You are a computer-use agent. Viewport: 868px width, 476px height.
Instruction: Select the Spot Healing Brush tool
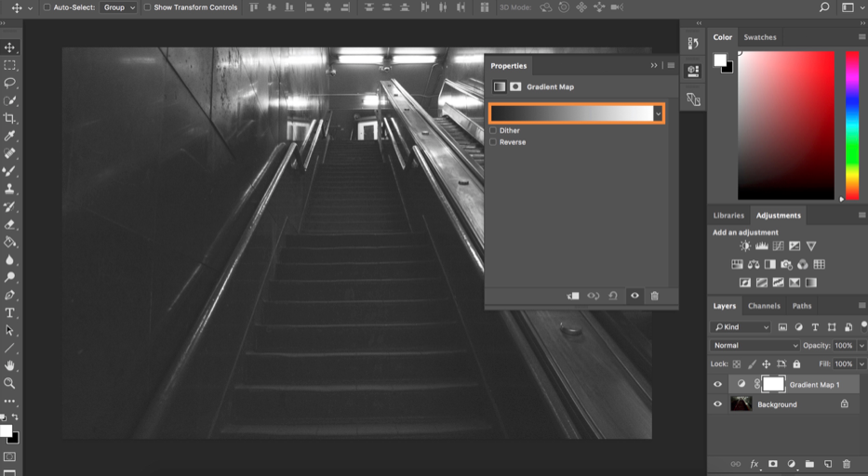[x=9, y=153]
